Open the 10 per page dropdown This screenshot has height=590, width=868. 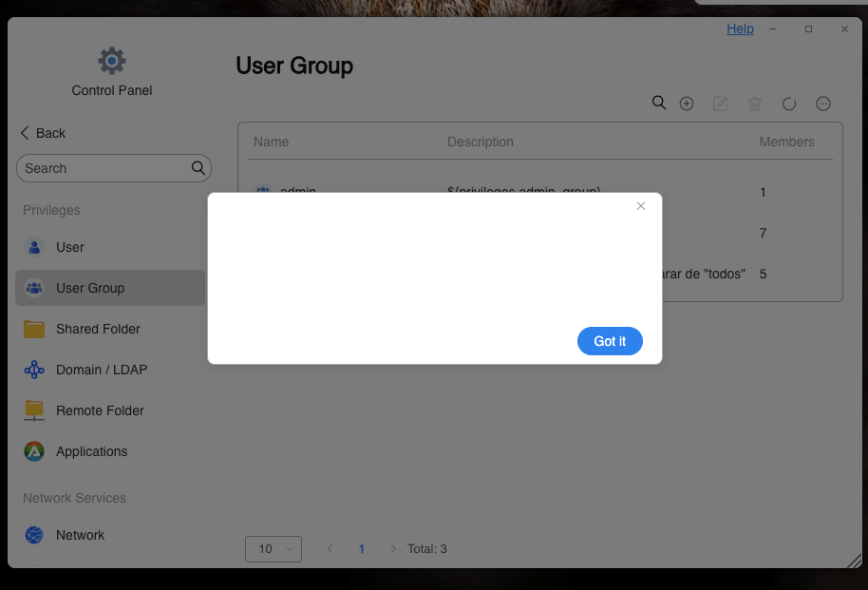click(274, 549)
